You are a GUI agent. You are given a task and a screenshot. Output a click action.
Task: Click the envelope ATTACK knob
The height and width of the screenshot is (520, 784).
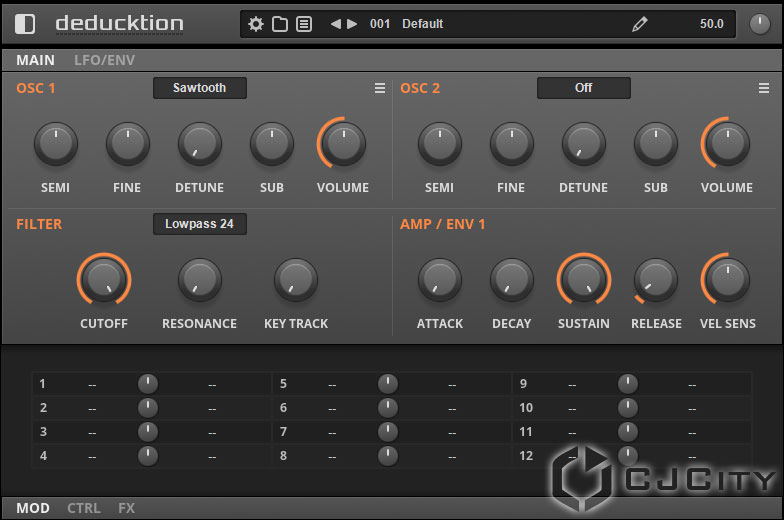[440, 280]
